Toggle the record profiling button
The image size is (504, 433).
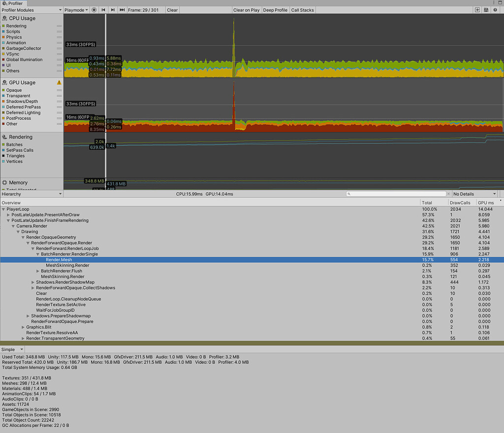point(94,10)
